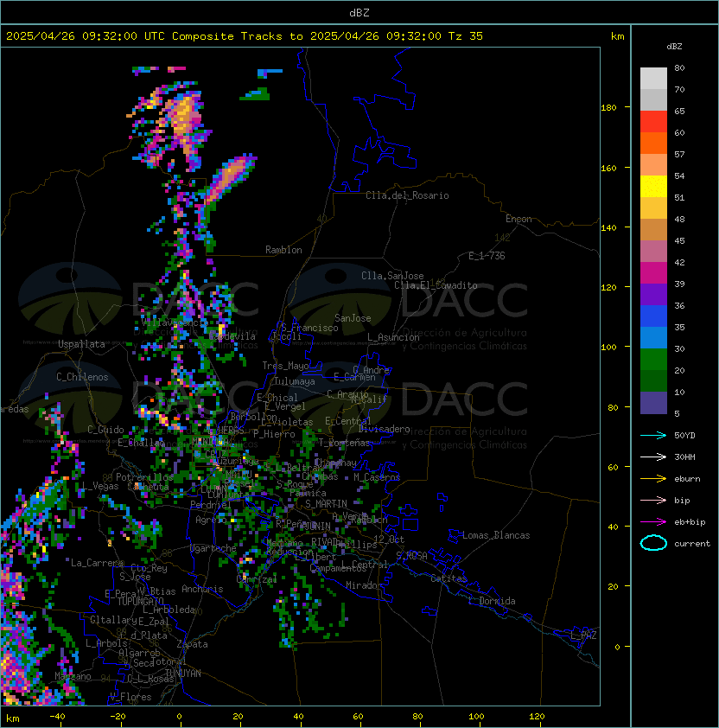This screenshot has width=719, height=728.
Task: Select the light gray 70-80 dBZ swatch
Action: (x=653, y=78)
